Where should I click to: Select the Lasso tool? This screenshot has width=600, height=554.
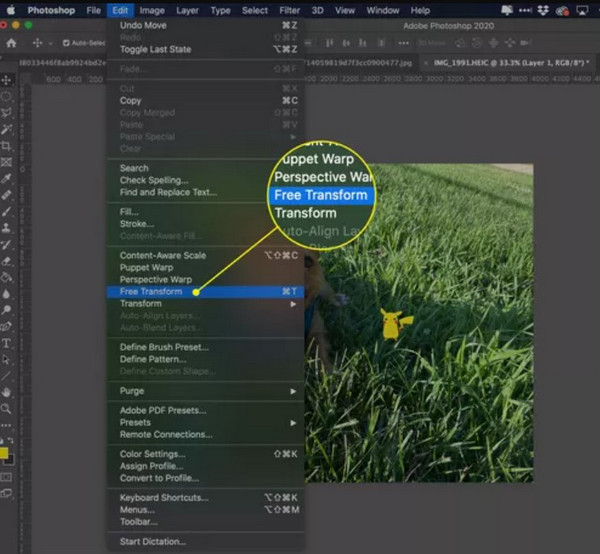click(x=6, y=112)
